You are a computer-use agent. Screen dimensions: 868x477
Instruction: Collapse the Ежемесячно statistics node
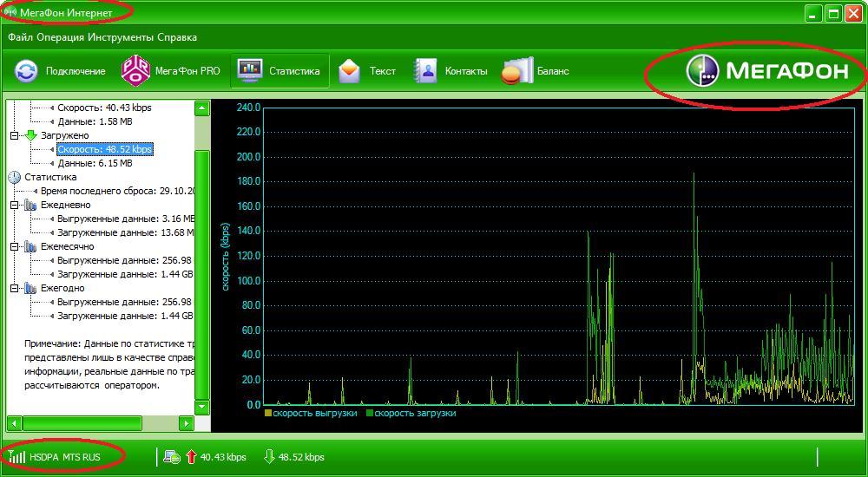[15, 246]
